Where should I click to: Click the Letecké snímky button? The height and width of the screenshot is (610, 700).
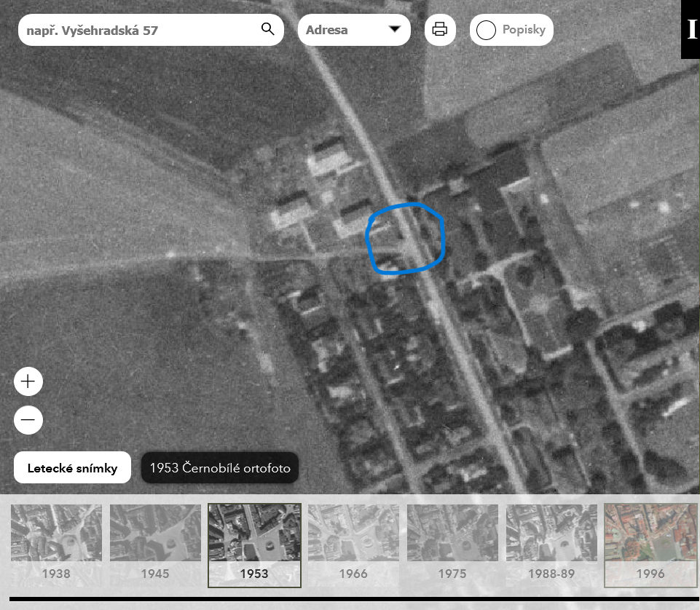coord(72,467)
